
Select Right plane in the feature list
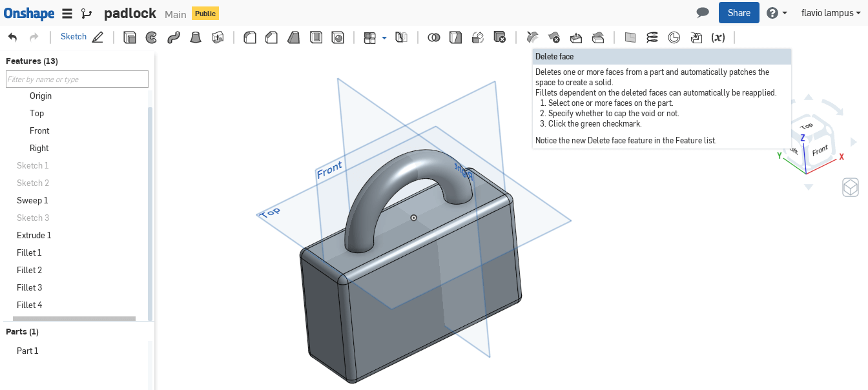pos(39,148)
